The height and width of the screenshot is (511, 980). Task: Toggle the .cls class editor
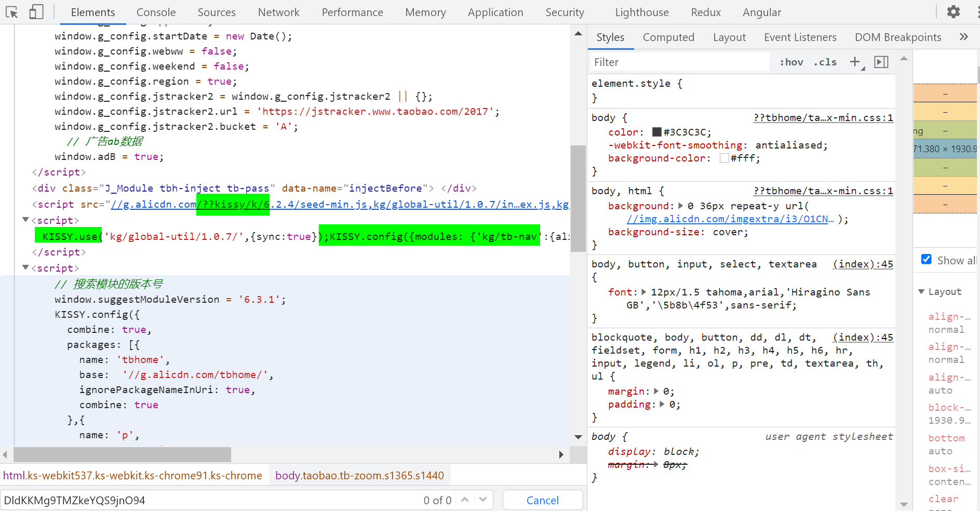[825, 62]
